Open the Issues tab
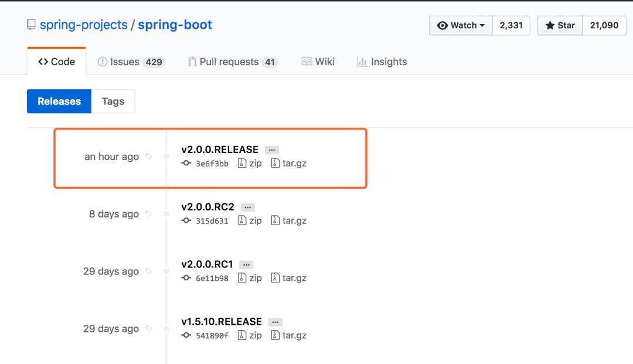Screen dimensions: 633x364 [131, 62]
